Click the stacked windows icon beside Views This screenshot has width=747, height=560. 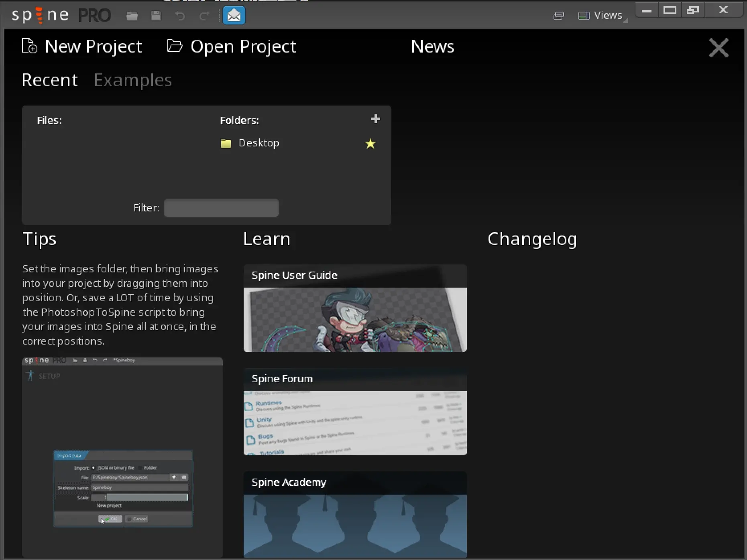pos(559,16)
